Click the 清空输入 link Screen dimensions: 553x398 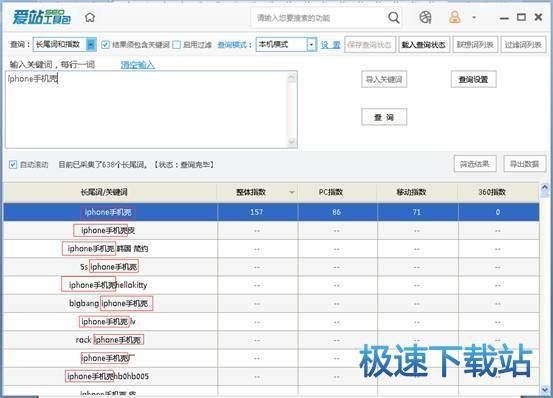[138, 65]
